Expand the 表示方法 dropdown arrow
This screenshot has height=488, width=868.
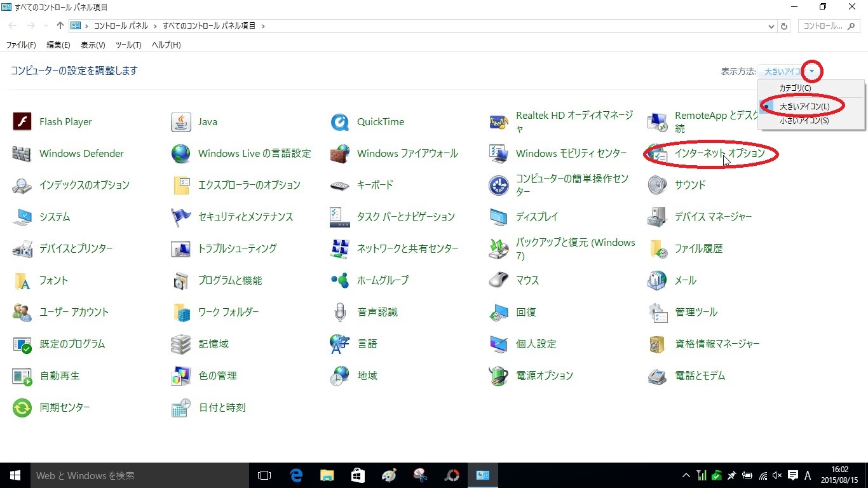tap(811, 72)
